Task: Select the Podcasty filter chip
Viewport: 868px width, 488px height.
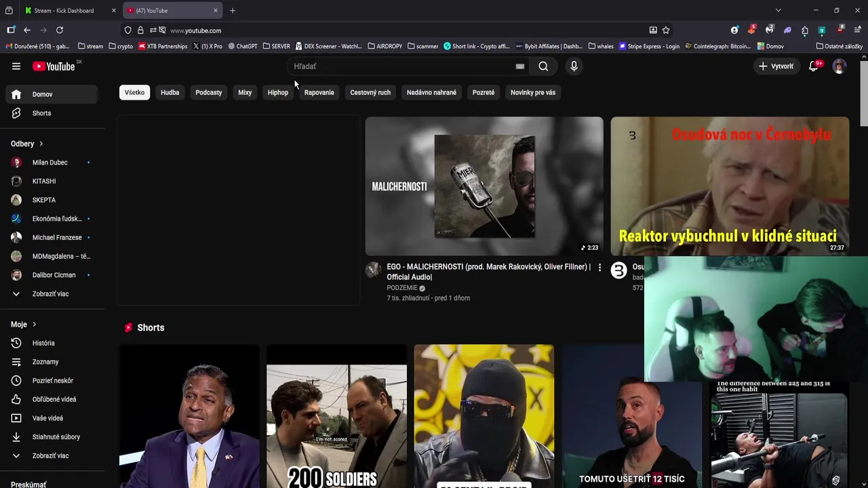Action: pyautogui.click(x=209, y=92)
